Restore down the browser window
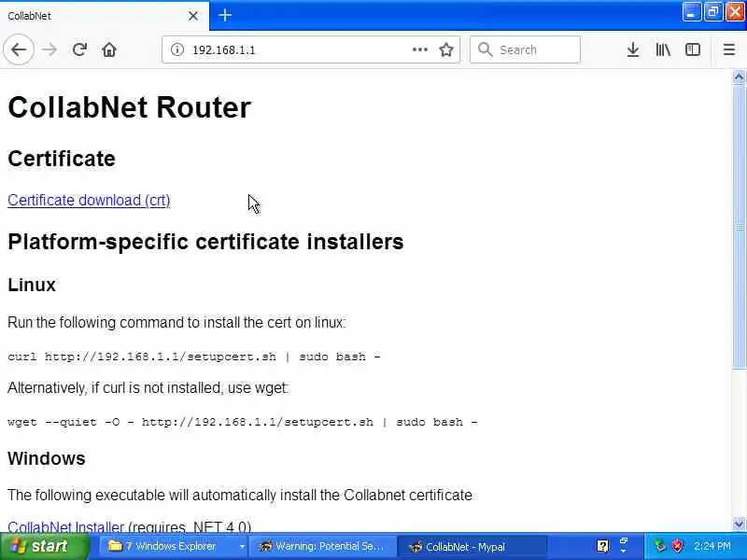Image resolution: width=747 pixels, height=560 pixels. [713, 11]
